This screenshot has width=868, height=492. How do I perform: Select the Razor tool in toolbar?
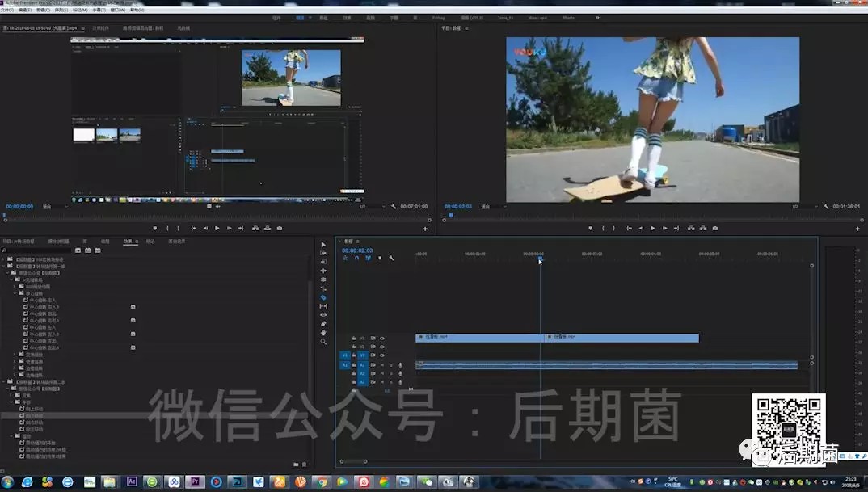point(323,297)
